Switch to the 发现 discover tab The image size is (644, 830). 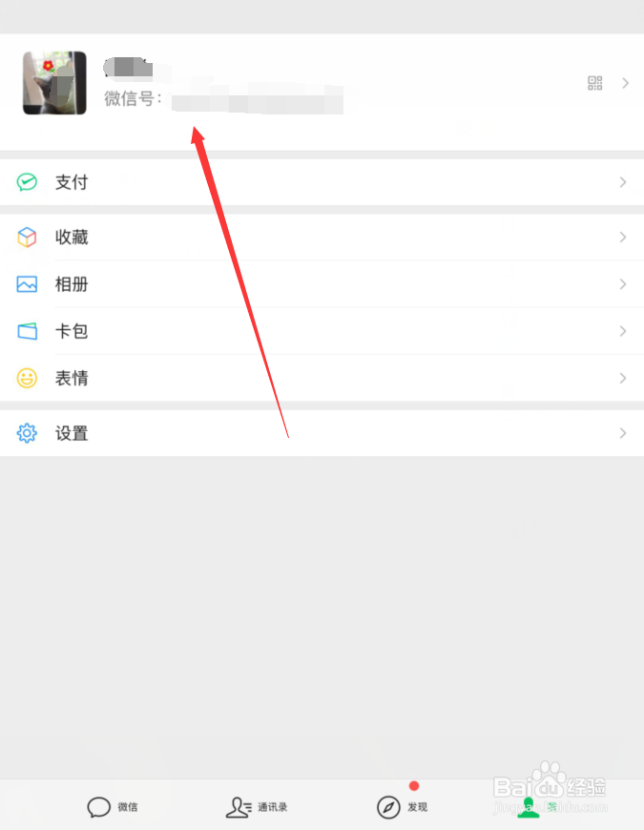tap(403, 807)
